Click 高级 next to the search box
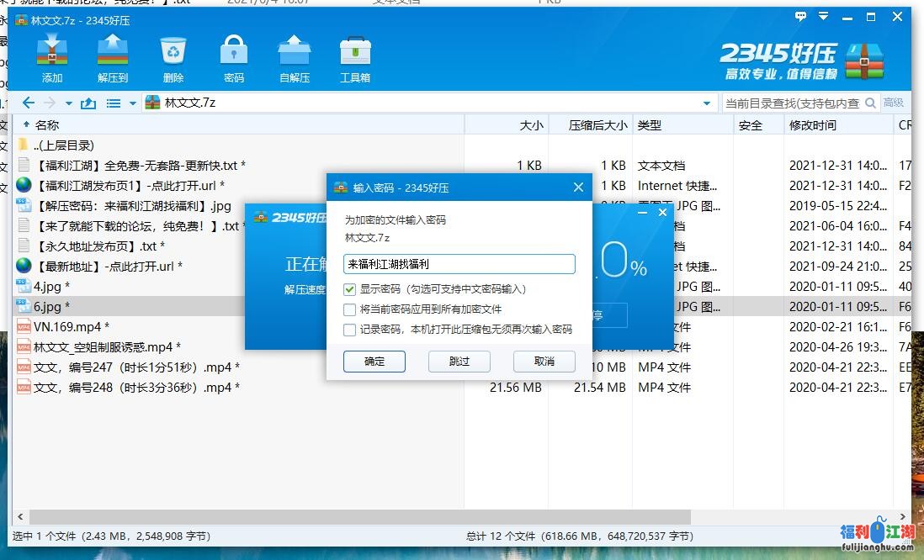The width and height of the screenshot is (924, 560). [895, 102]
